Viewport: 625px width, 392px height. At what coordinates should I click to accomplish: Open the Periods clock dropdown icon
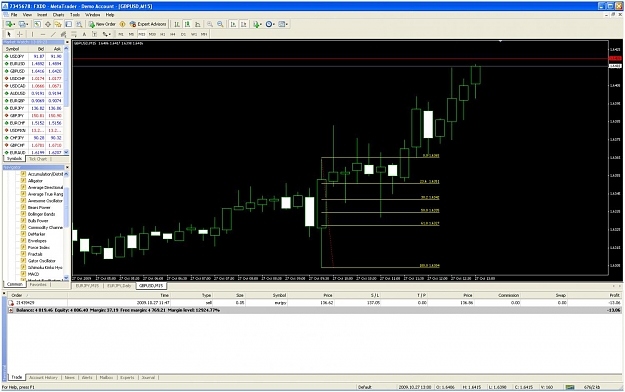tap(270, 24)
